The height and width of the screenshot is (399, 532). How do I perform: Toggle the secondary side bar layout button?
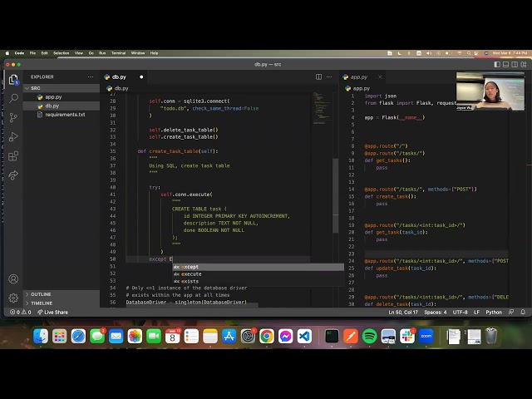(515, 65)
